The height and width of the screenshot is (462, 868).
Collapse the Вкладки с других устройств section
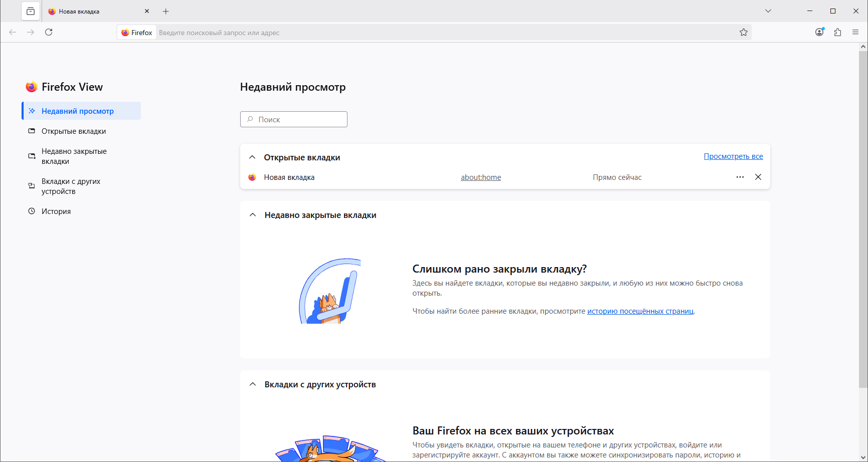point(253,384)
